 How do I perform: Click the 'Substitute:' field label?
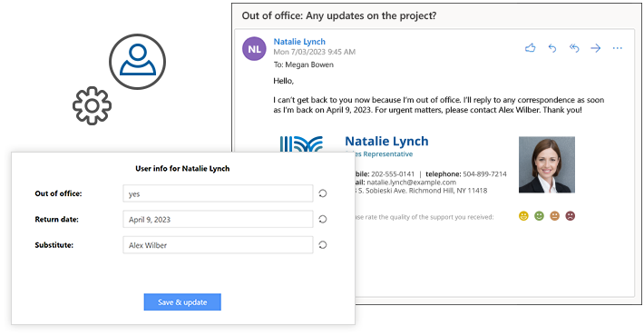[x=54, y=245]
